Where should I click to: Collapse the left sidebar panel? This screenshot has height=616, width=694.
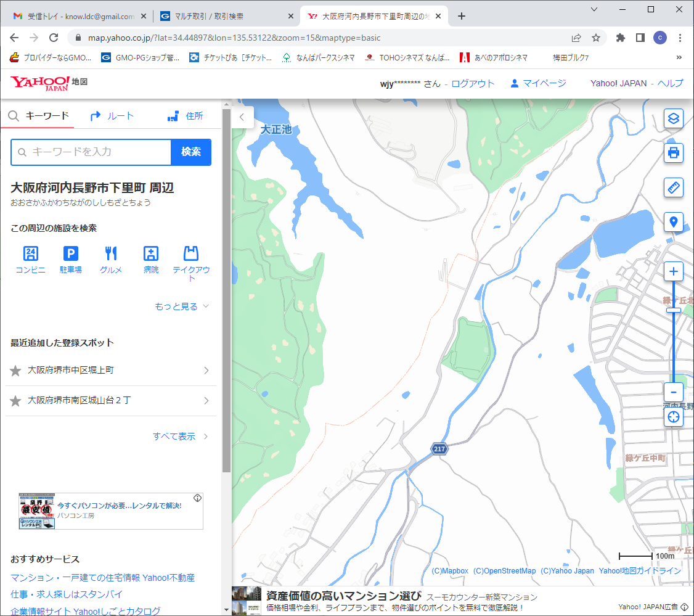[242, 117]
